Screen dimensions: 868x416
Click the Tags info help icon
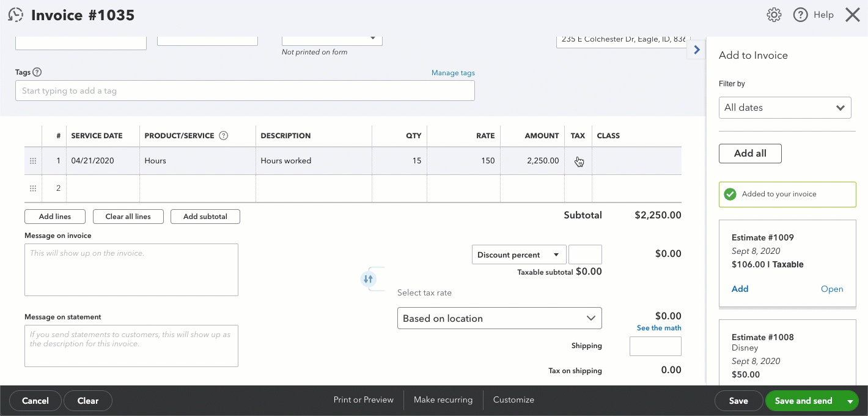[x=37, y=72]
